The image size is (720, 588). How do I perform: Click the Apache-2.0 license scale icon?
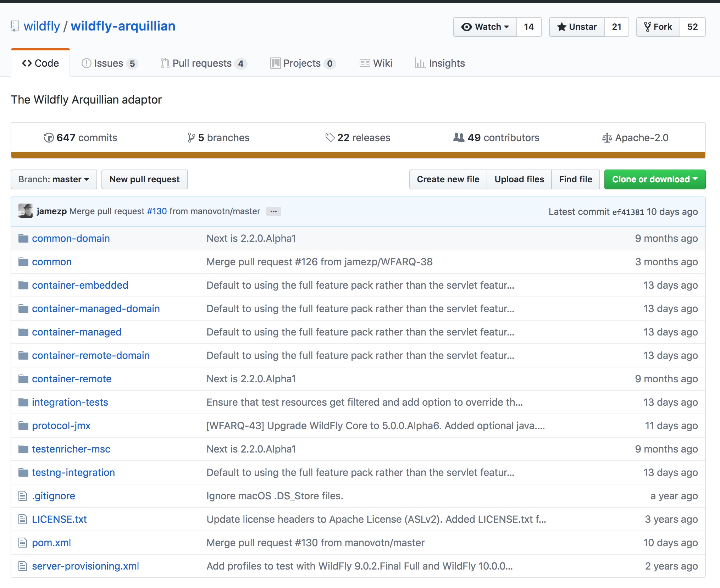point(607,138)
